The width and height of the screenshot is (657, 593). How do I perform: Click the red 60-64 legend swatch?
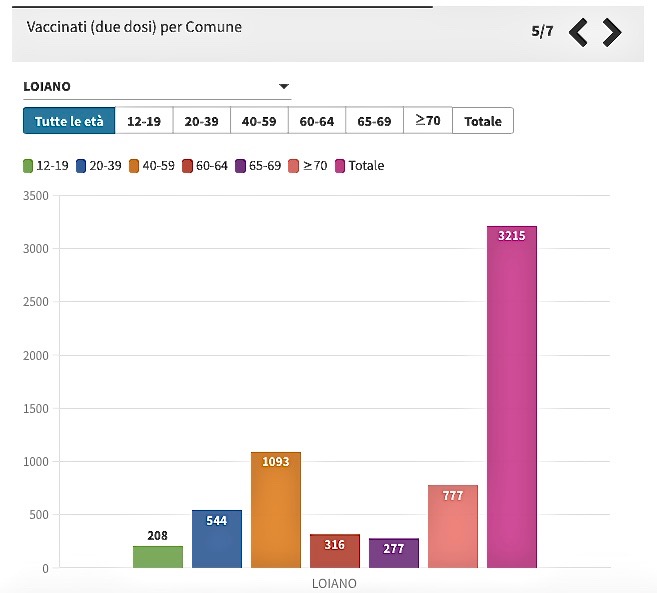188,166
